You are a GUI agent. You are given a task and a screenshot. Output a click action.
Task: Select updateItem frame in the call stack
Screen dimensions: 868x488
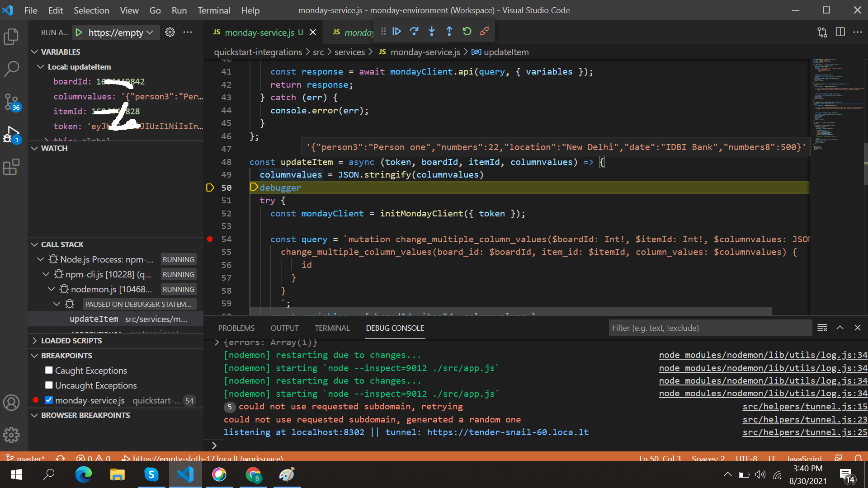(94, 319)
